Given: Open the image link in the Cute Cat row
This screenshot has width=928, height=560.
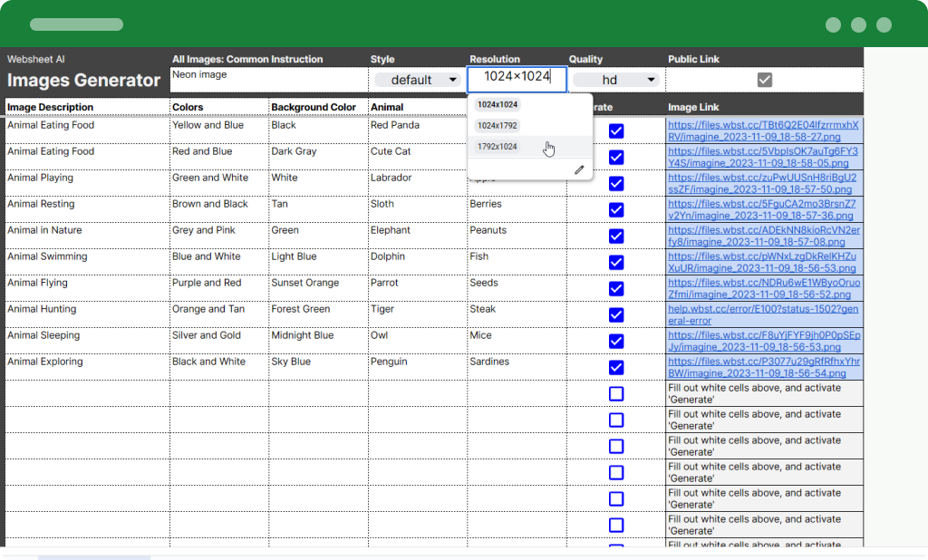Looking at the screenshot, I should pyautogui.click(x=763, y=157).
